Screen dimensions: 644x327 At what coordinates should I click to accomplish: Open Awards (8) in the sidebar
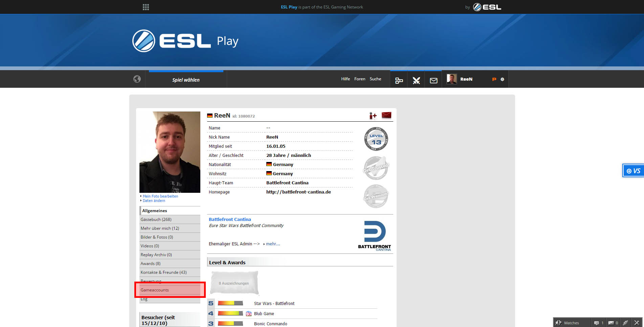170,264
